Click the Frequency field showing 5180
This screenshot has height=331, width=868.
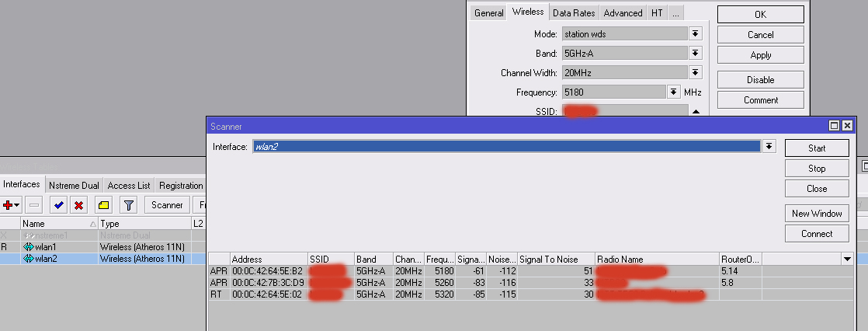pyautogui.click(x=614, y=92)
